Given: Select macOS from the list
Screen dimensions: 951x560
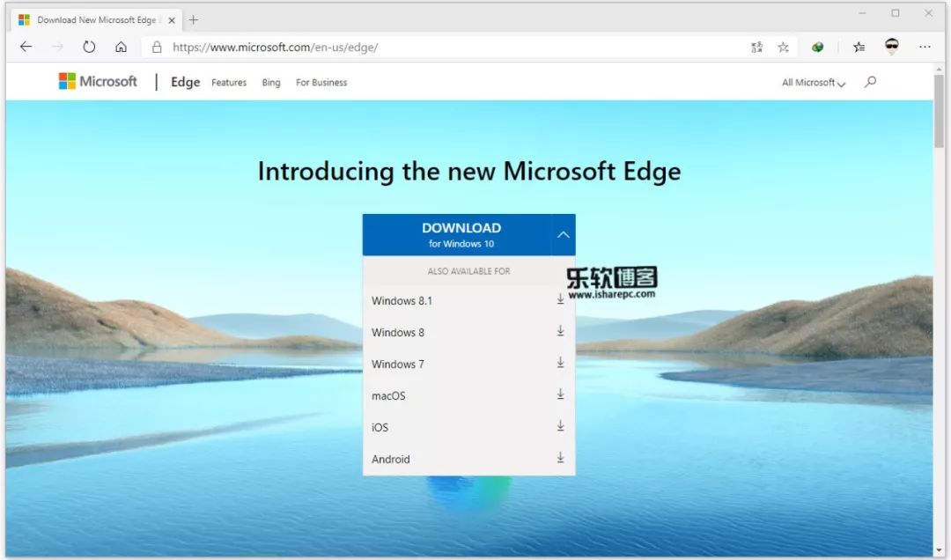Looking at the screenshot, I should coord(468,395).
